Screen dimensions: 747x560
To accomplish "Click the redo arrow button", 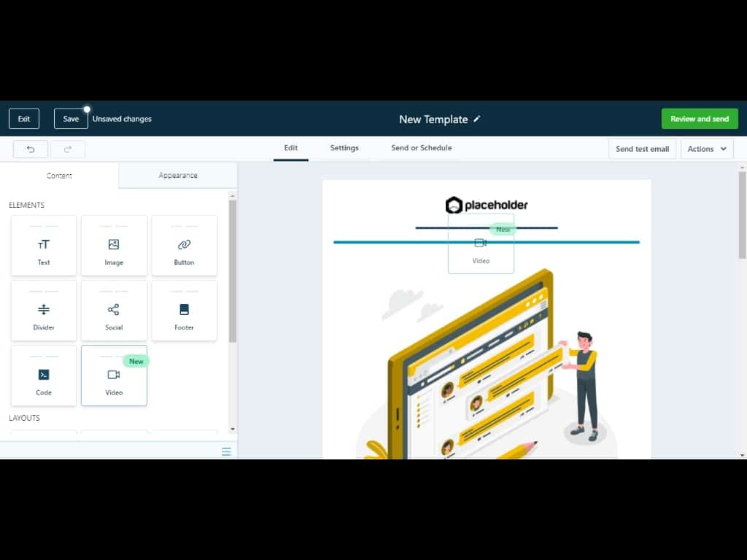I will pos(68,149).
